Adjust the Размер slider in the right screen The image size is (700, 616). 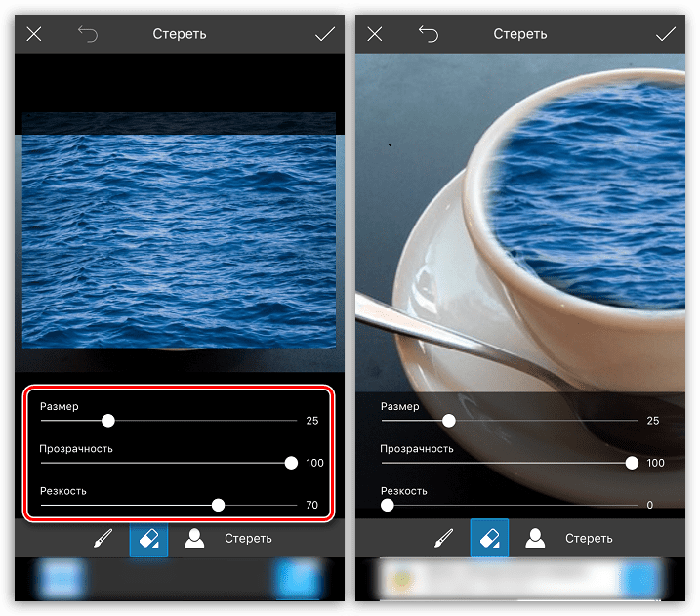coord(449,421)
